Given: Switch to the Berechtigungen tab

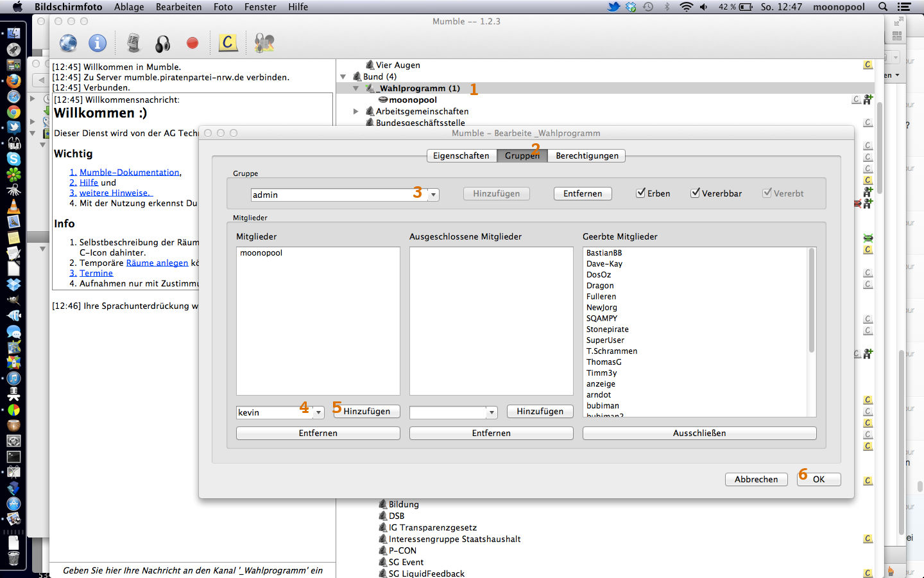Looking at the screenshot, I should [x=586, y=155].
